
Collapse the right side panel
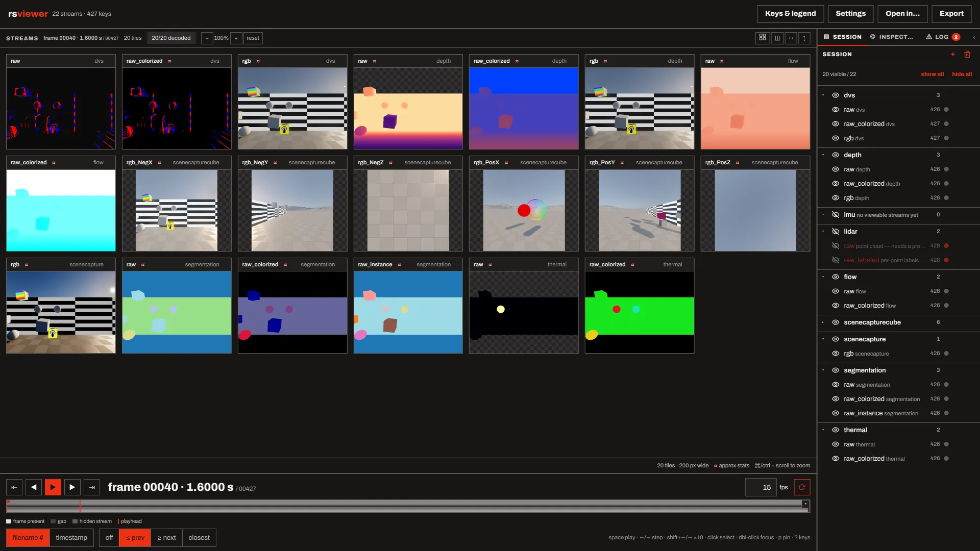coord(974,37)
